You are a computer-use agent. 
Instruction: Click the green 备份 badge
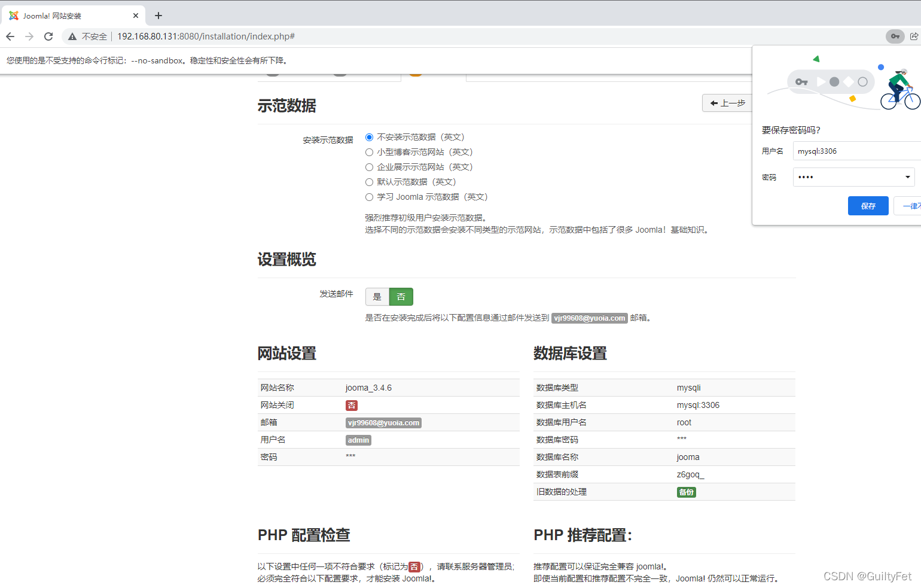[687, 492]
